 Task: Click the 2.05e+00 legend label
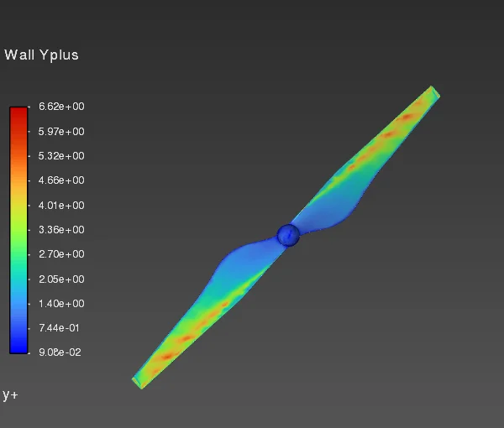pos(61,279)
